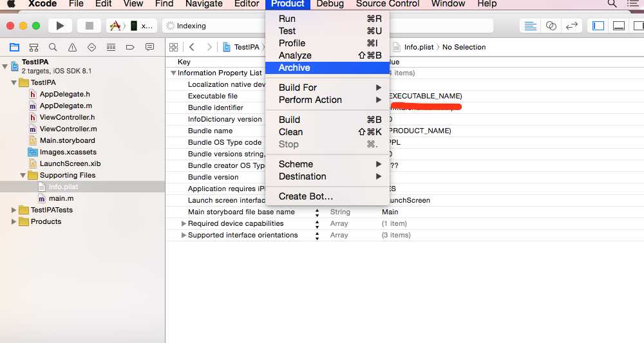Screen dimensions: 644x343
Task: Show the Standard editor
Action: (x=530, y=26)
